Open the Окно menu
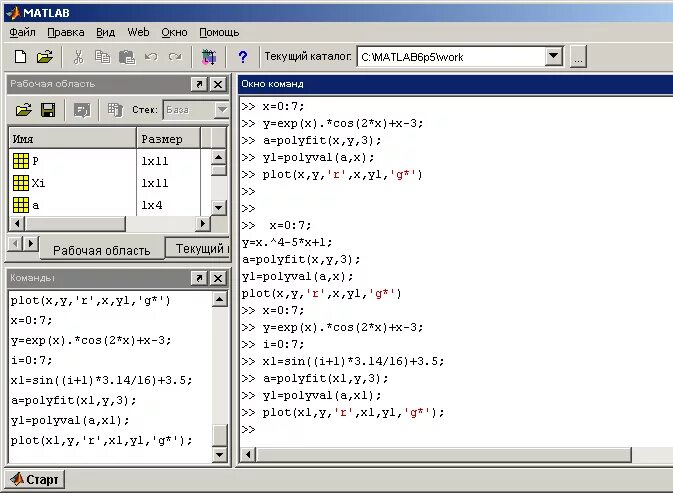Image resolution: width=673 pixels, height=493 pixels. [174, 32]
